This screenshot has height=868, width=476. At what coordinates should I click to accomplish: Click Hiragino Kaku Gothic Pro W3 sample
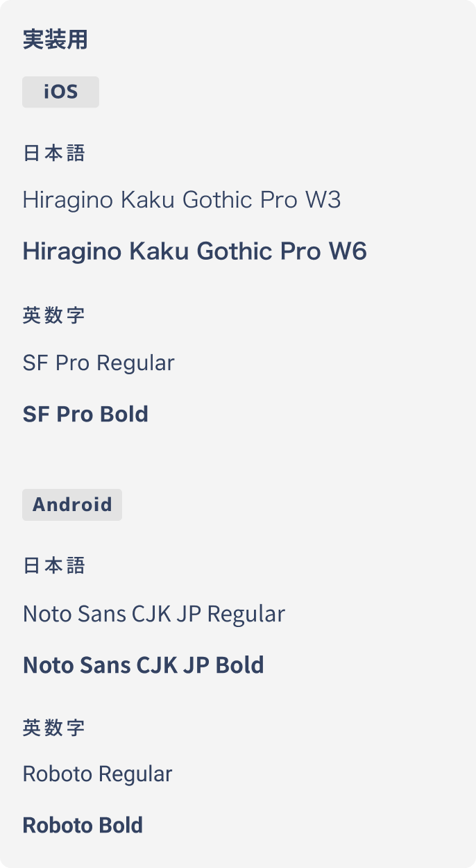coord(181,201)
